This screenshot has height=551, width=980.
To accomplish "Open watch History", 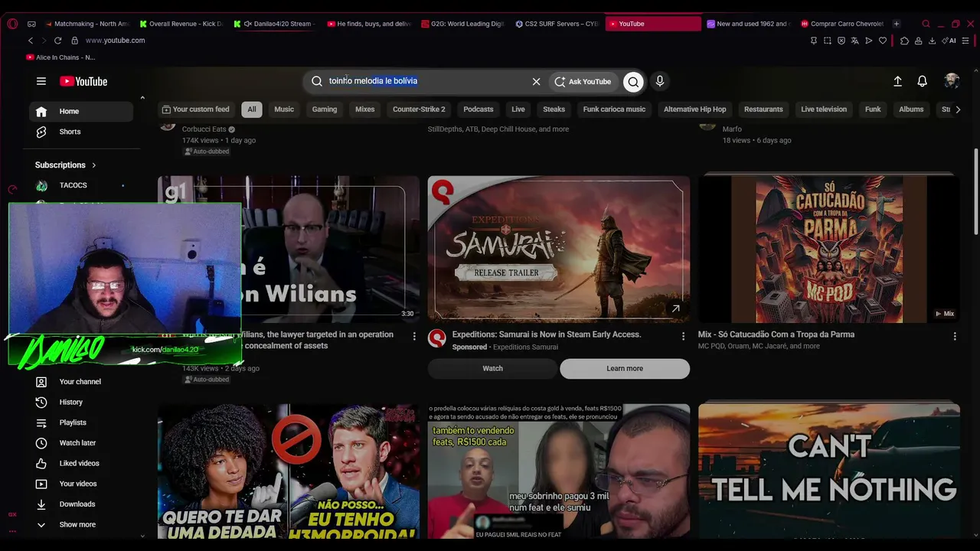I will tap(81, 402).
